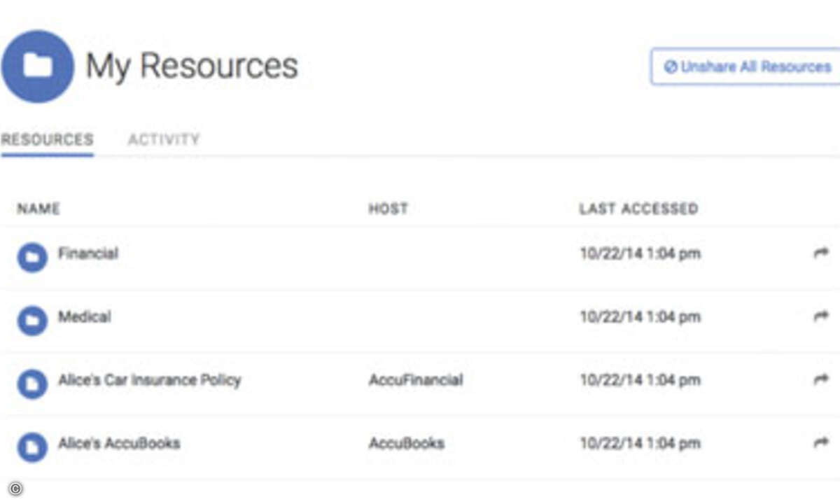Click the large My Resources folder icon
This screenshot has height=504, width=840.
pos(38,66)
